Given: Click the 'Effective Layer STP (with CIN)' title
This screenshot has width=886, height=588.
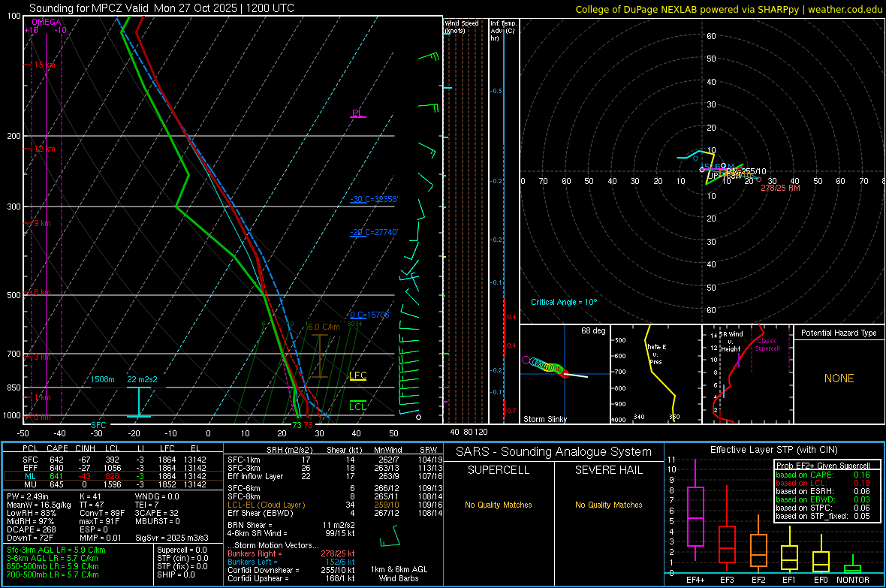Looking at the screenshot, I should coord(774,450).
